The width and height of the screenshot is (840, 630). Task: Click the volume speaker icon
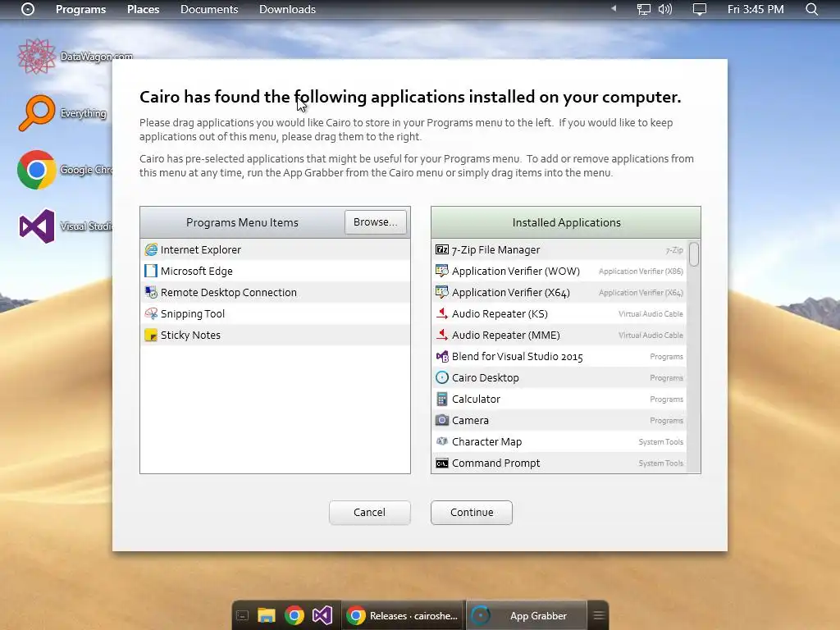pos(664,9)
